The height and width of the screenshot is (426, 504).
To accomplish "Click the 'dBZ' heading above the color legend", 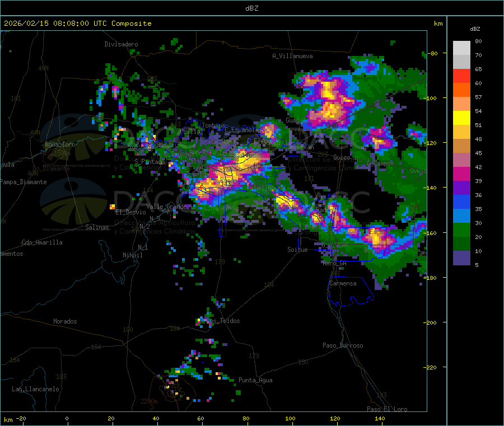I will tap(475, 29).
